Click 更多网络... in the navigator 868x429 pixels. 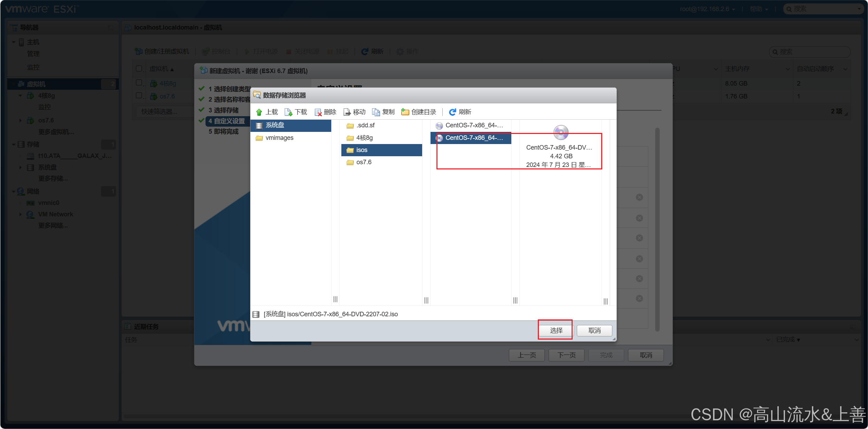click(53, 225)
